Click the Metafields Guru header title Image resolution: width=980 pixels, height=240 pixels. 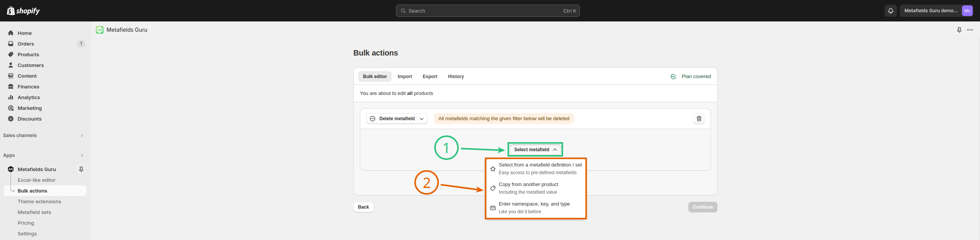[x=127, y=30]
